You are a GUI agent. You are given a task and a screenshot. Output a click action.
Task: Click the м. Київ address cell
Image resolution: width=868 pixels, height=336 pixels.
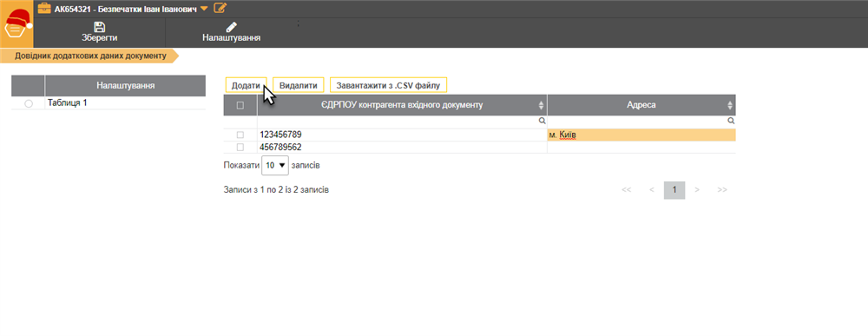tap(641, 135)
